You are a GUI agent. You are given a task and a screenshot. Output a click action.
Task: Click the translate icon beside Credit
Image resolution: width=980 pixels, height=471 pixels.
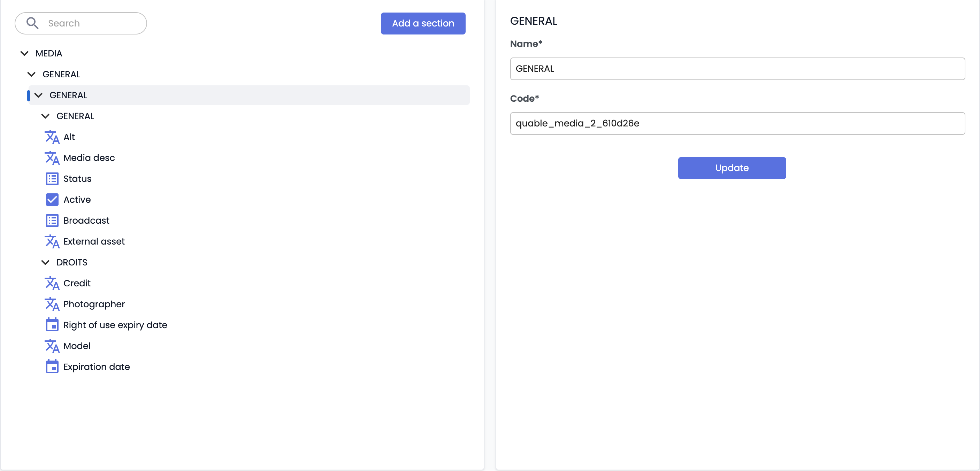(x=52, y=283)
